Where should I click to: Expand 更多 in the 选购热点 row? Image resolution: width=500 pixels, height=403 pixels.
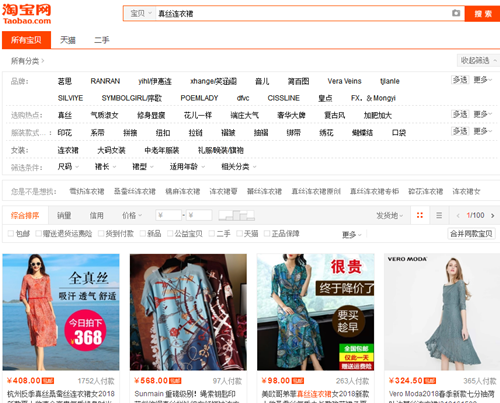pos(483,114)
